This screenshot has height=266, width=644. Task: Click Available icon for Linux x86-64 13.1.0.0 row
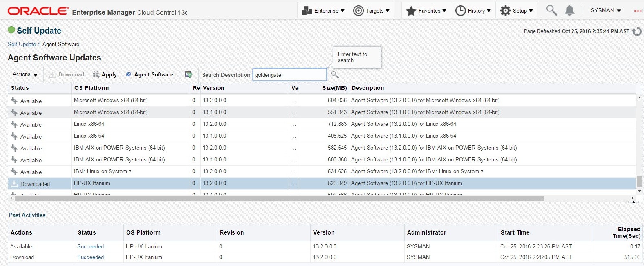pyautogui.click(x=14, y=136)
